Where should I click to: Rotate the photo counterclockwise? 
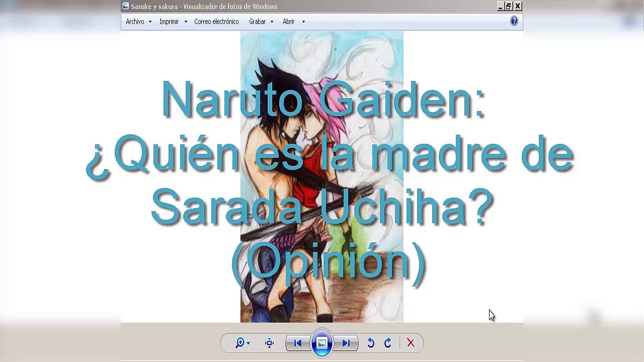click(x=371, y=343)
